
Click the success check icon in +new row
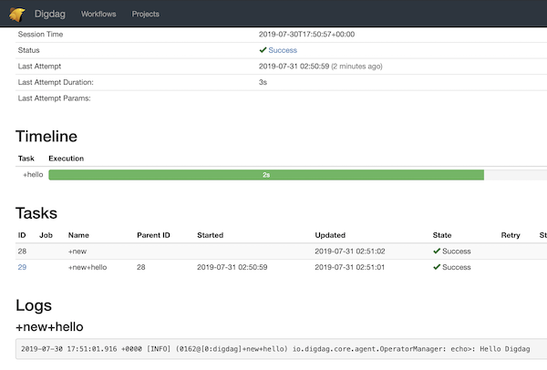pos(436,251)
